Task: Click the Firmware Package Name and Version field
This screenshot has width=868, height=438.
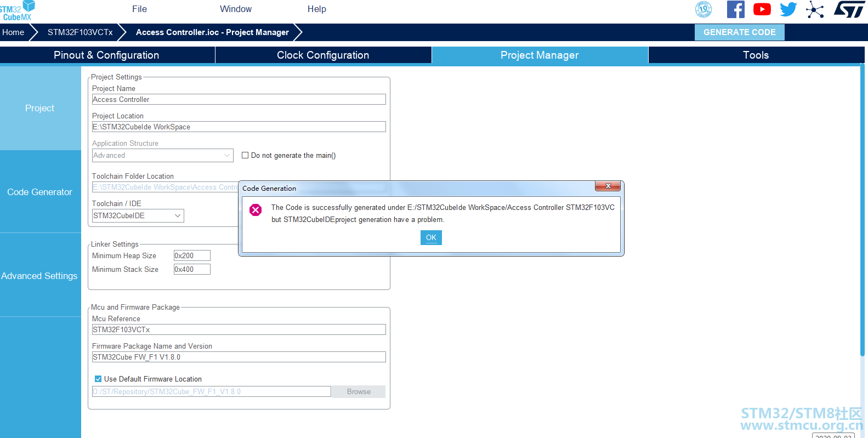Action: (x=239, y=357)
